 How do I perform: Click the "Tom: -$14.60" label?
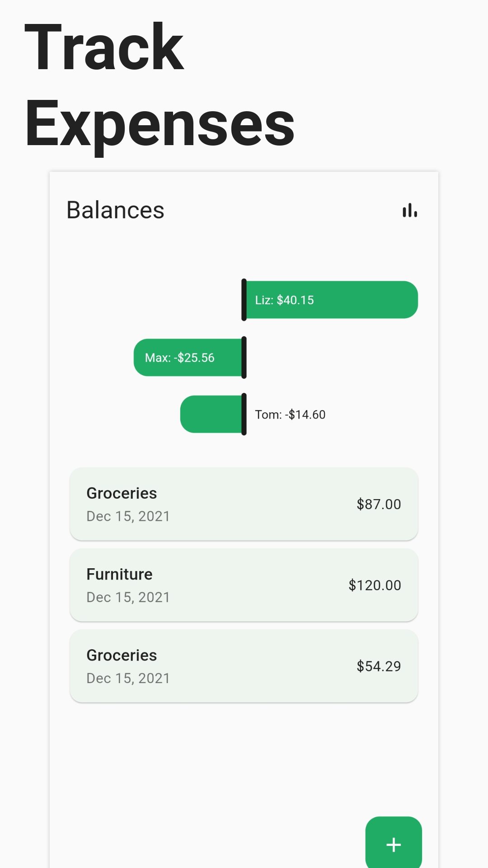pos(290,415)
